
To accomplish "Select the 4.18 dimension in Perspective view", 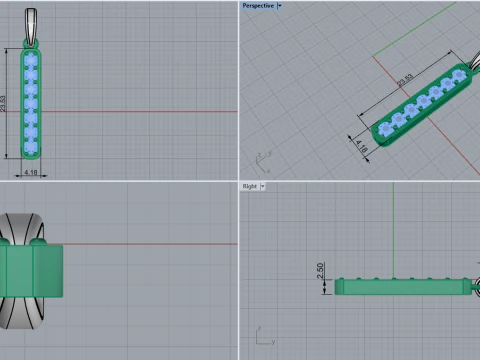I will [x=362, y=146].
